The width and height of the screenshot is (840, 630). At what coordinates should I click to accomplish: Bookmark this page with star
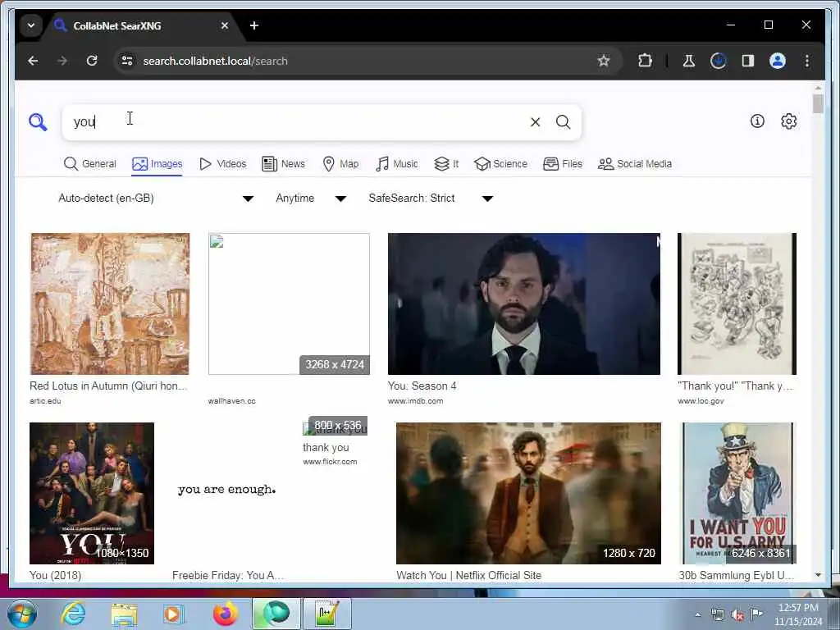tap(604, 61)
